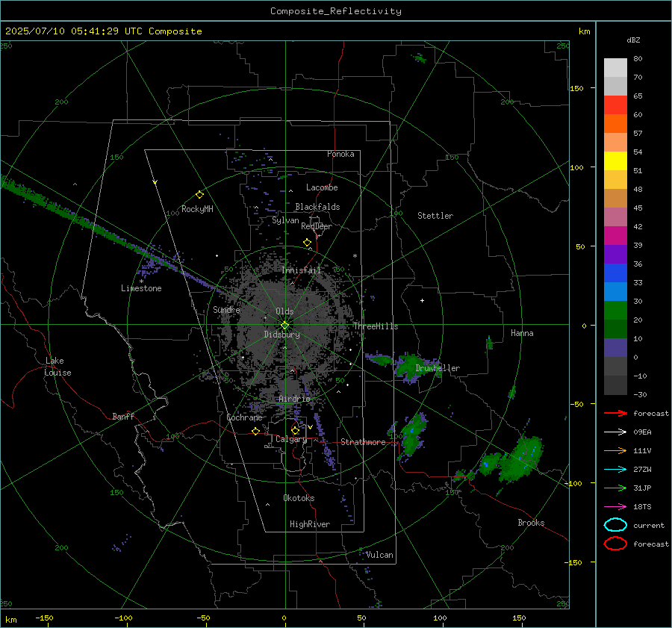
Task: Pick the magenta 39 dBZ color swatch
Action: [615, 236]
